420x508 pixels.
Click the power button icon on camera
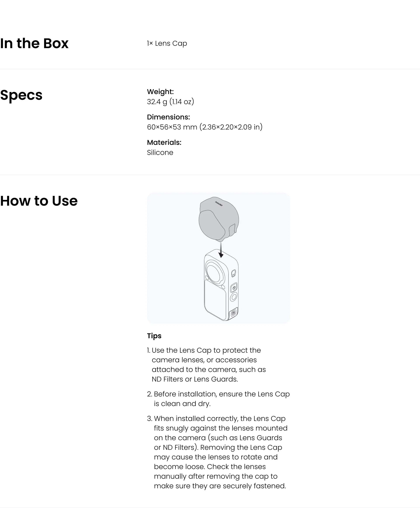click(234, 288)
